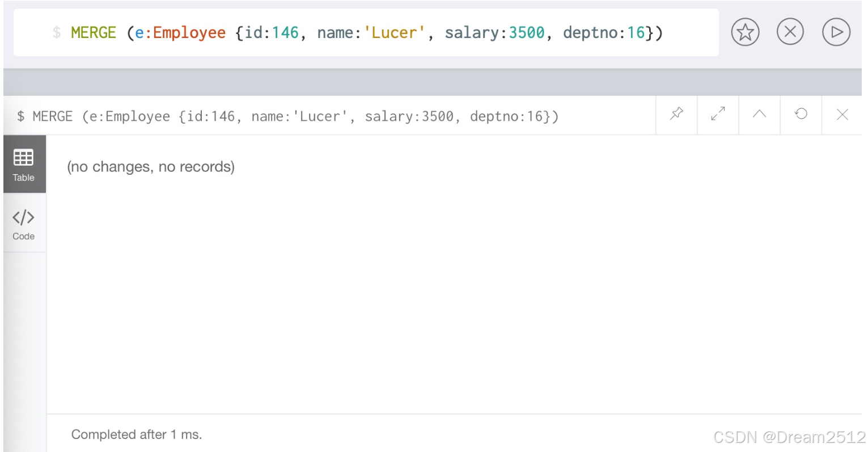Close the MERGE result frame
The height and width of the screenshot is (452, 868).
pos(842,115)
